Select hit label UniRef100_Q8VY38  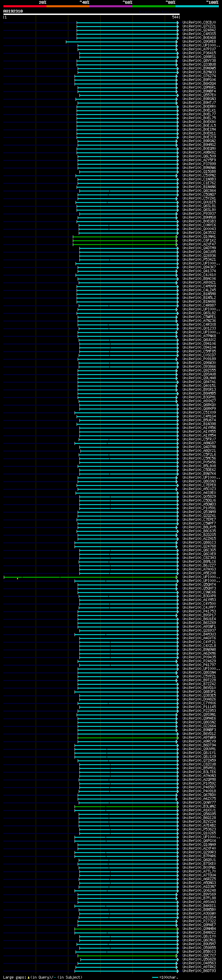point(199,60)
